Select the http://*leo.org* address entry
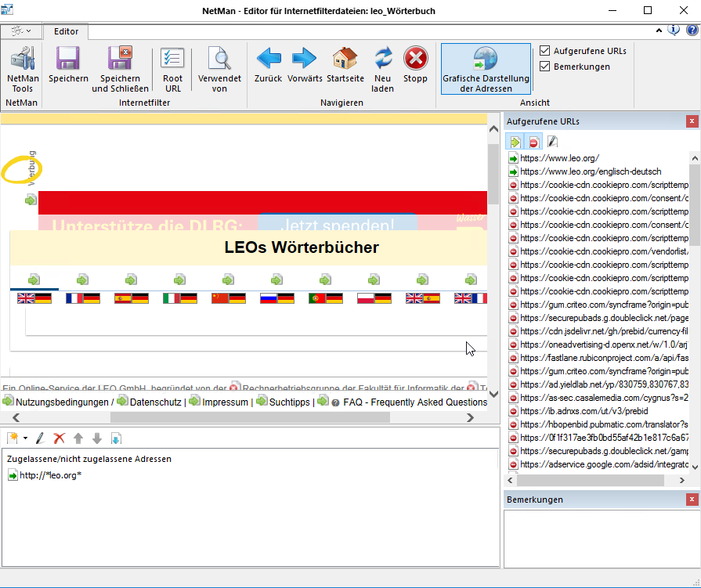The image size is (701, 588). 50,475
